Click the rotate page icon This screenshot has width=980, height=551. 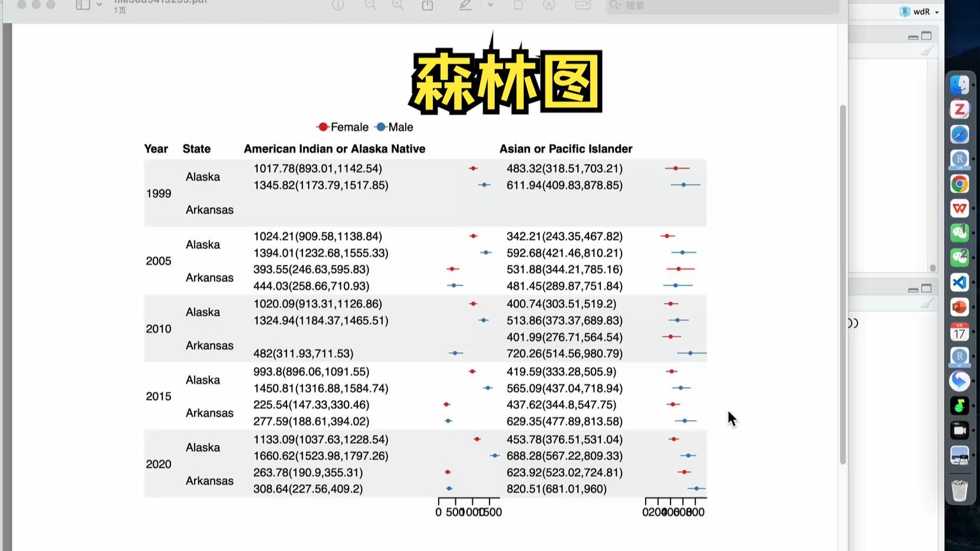[518, 5]
